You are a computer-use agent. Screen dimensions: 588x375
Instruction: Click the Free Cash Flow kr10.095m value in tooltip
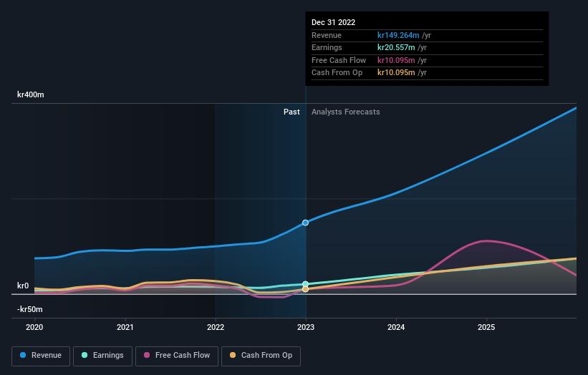396,60
